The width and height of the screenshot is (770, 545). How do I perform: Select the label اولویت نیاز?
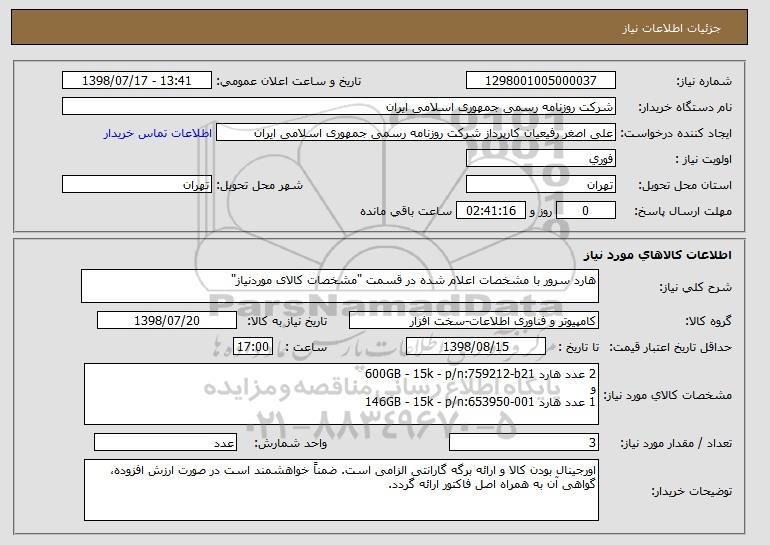click(704, 160)
